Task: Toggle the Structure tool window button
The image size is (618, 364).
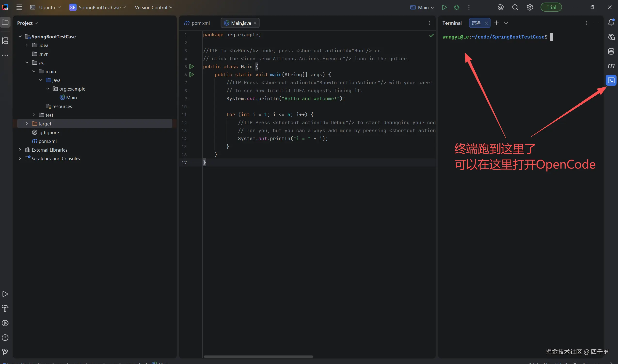Action: pos(5,40)
